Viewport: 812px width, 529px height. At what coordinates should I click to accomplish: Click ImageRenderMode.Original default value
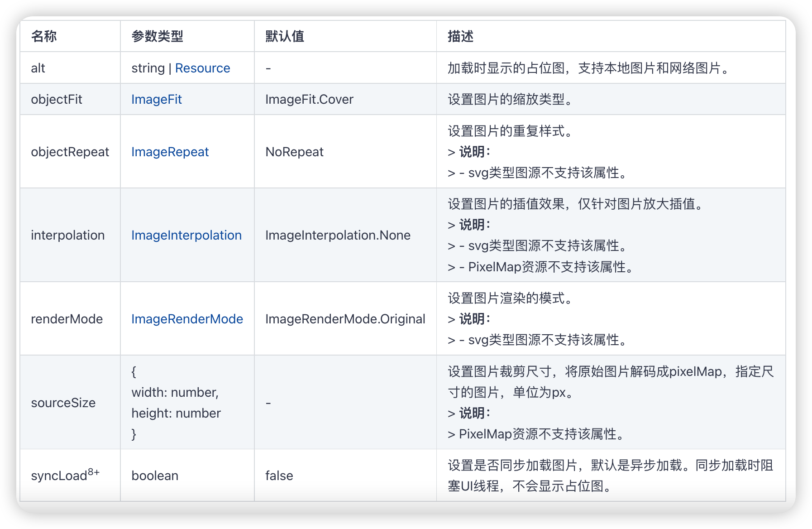345,319
